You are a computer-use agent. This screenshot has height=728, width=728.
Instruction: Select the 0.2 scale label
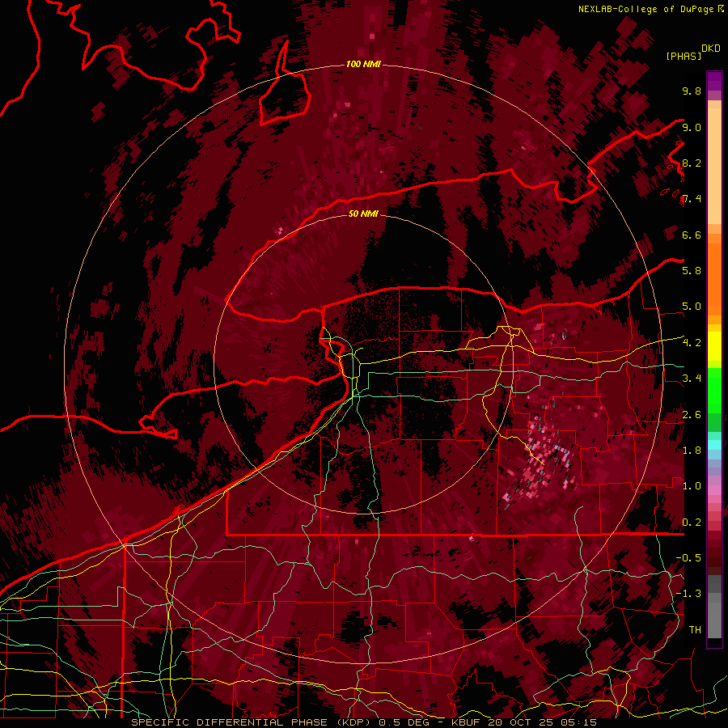692,523
